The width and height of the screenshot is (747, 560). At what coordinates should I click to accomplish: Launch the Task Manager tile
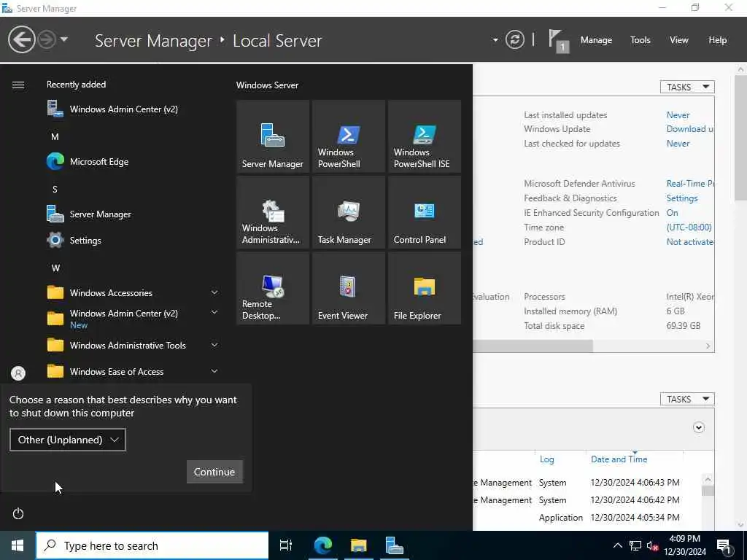point(349,212)
